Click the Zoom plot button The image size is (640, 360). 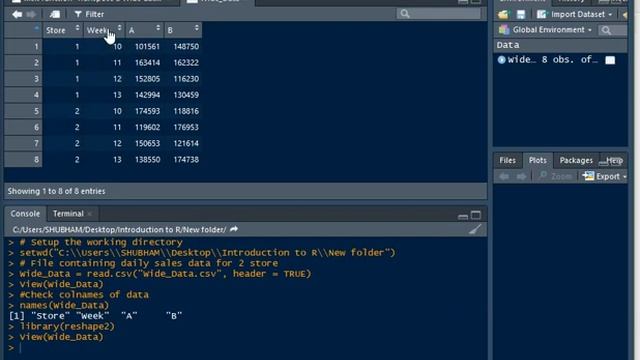pyautogui.click(x=555, y=176)
